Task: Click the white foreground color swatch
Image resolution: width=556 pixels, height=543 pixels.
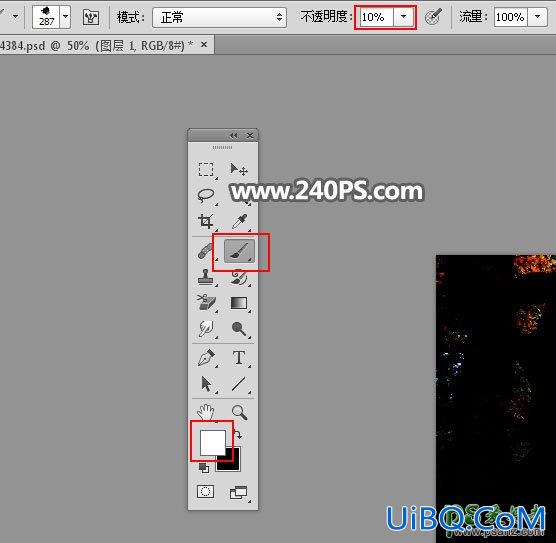Action: point(213,442)
